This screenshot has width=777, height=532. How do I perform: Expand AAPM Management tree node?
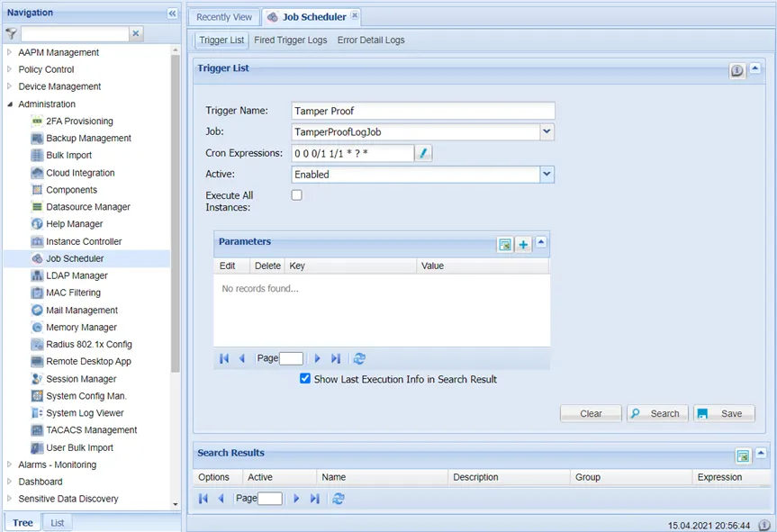tap(9, 52)
